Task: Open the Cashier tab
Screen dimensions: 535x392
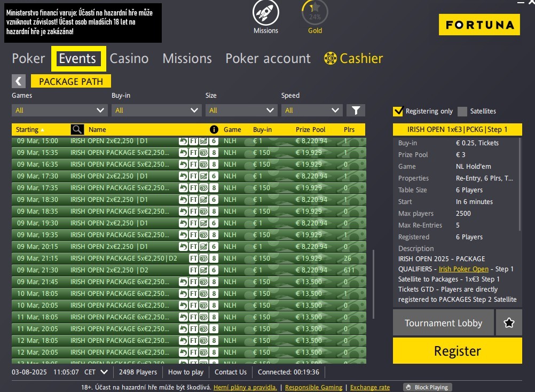Action: [353, 58]
